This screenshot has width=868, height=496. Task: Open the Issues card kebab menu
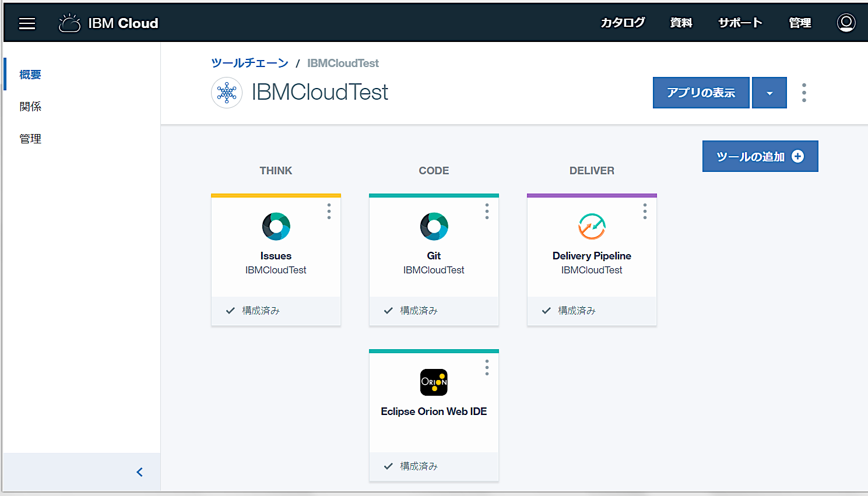coord(329,211)
